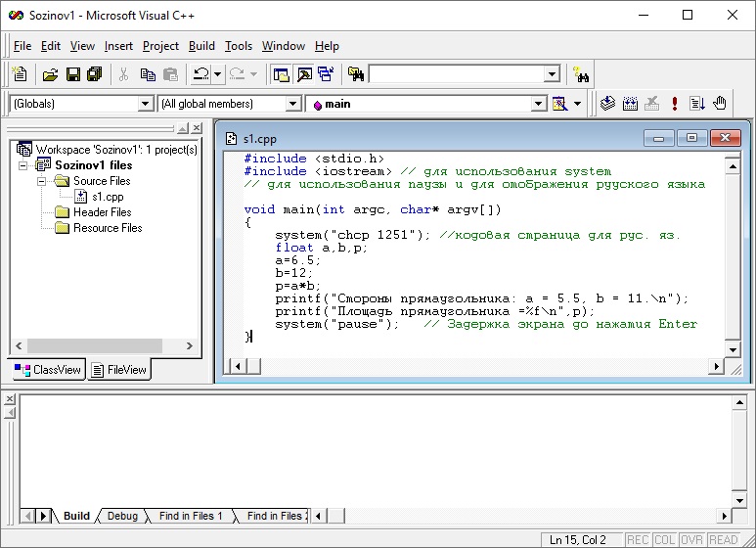Open the Build menu
This screenshot has width=756, height=548.
(201, 46)
